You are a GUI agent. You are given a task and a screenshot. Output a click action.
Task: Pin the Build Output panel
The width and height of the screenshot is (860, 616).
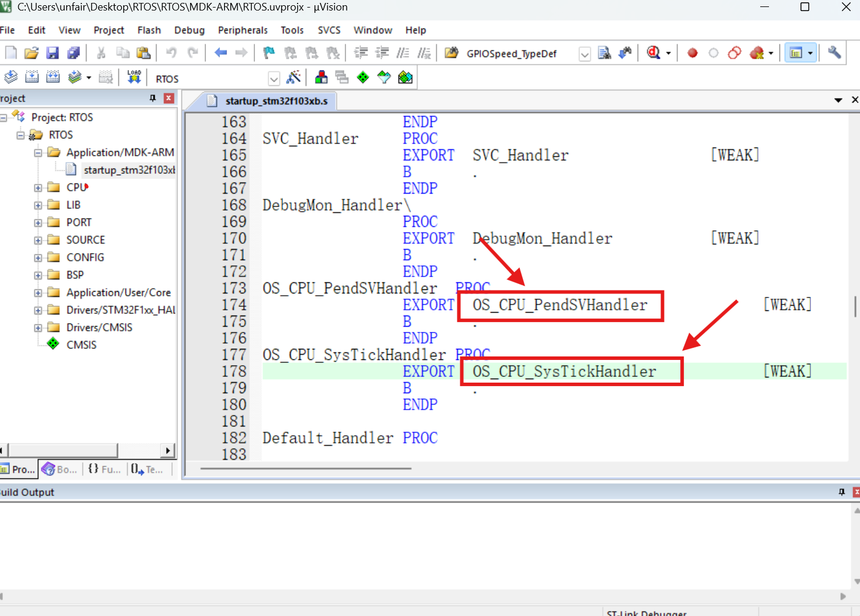(841, 492)
